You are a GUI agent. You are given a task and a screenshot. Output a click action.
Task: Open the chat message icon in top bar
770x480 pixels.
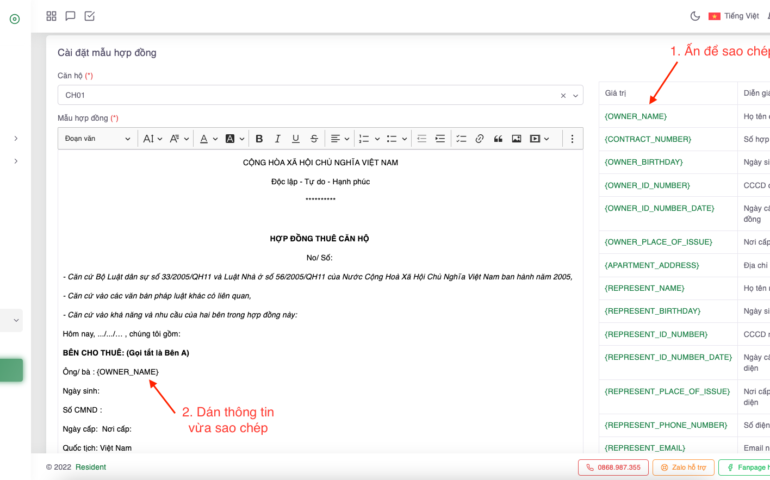point(70,16)
